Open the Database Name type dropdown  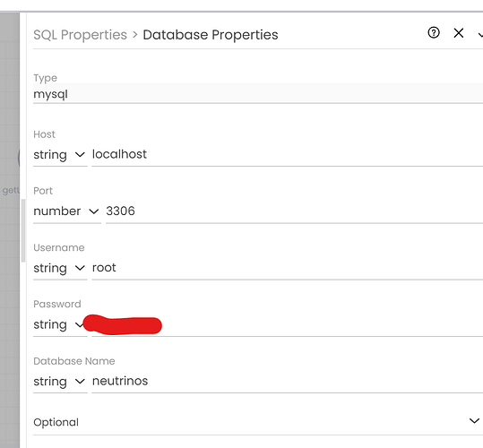(x=60, y=381)
